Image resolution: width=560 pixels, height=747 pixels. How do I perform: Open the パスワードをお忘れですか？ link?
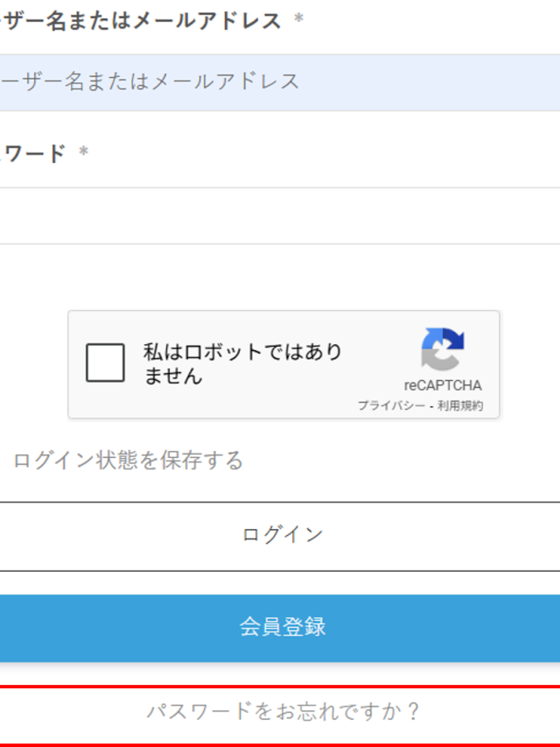tap(282, 711)
